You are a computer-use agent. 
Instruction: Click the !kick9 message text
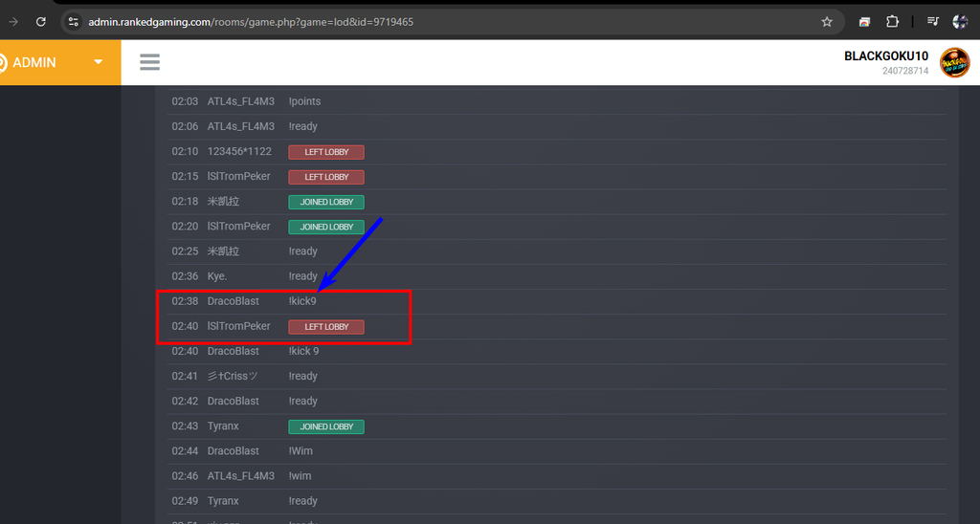coord(302,301)
